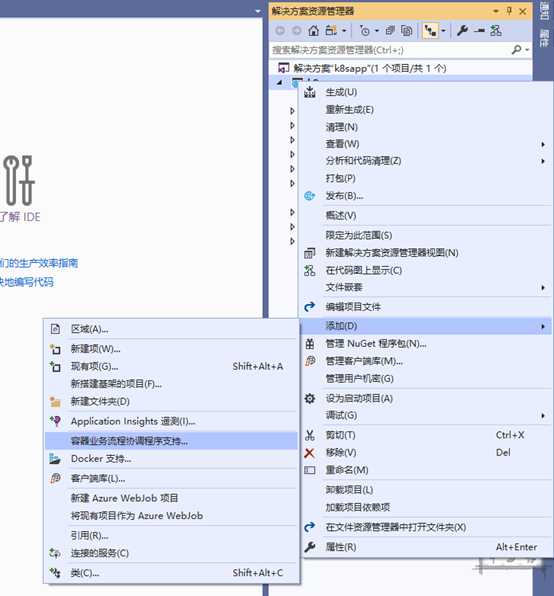
Task: Select 属性(R) at bottom of context menu
Action: [426, 547]
